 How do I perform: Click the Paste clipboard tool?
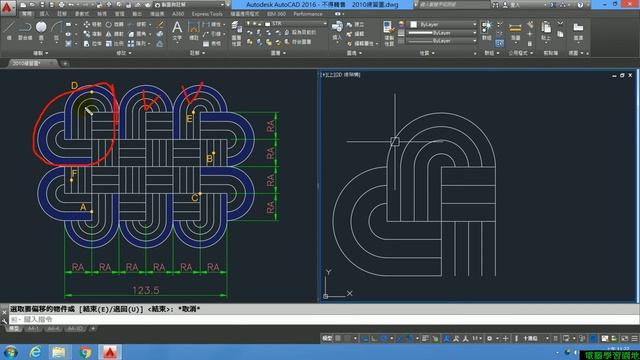[x=546, y=31]
